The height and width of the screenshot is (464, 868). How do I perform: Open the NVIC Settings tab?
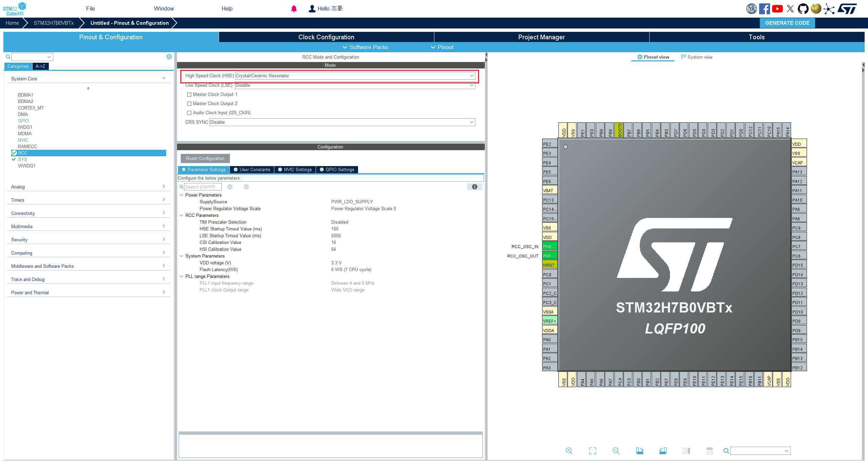[x=295, y=169]
